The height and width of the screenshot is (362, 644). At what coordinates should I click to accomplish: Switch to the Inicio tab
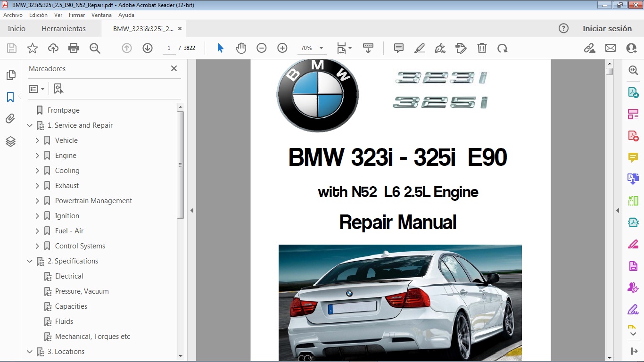point(17,28)
